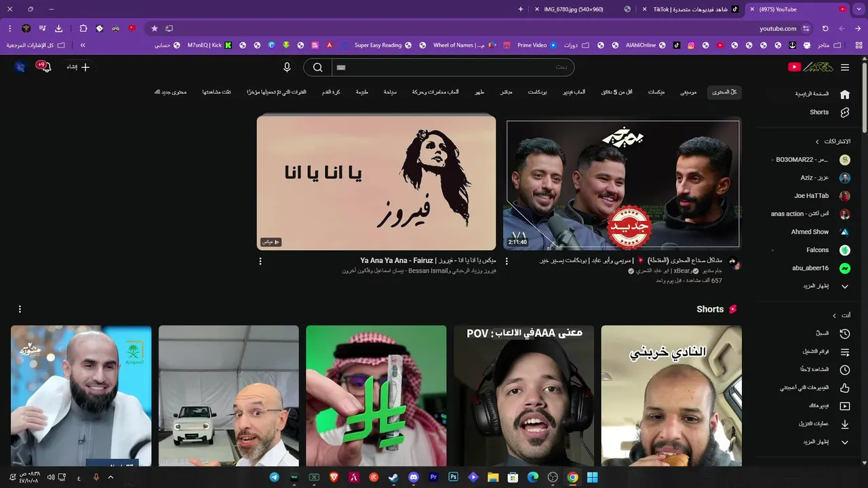Open the account avatar menu
This screenshot has height=488, width=868.
[20, 67]
